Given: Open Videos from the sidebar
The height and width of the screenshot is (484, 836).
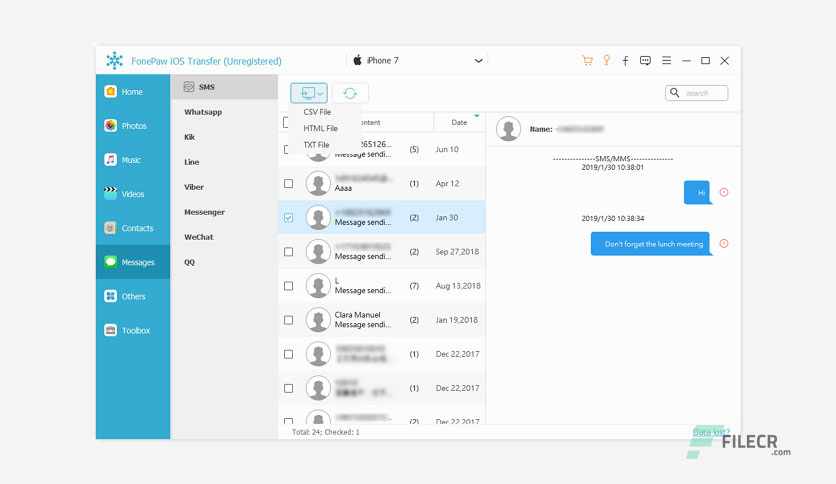Looking at the screenshot, I should coord(133,194).
